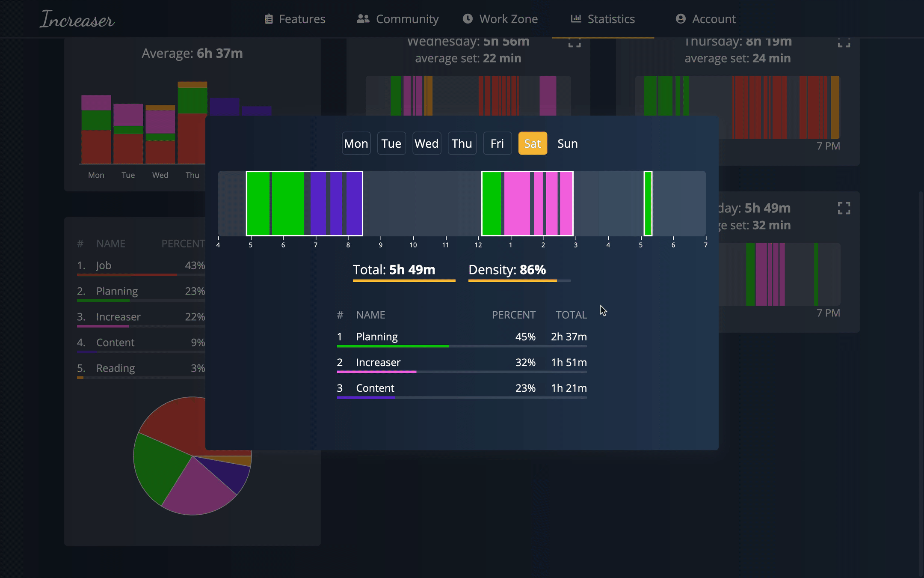Select the Thu day tab
924x578 pixels.
[462, 143]
